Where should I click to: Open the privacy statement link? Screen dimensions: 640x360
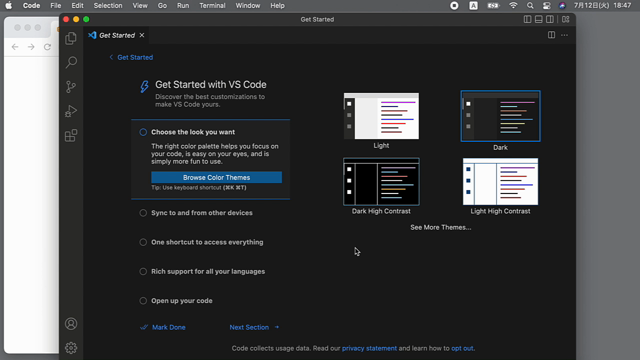pyautogui.click(x=369, y=348)
